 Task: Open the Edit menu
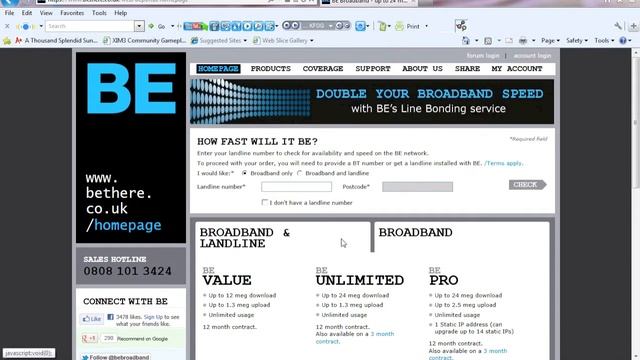27,13
